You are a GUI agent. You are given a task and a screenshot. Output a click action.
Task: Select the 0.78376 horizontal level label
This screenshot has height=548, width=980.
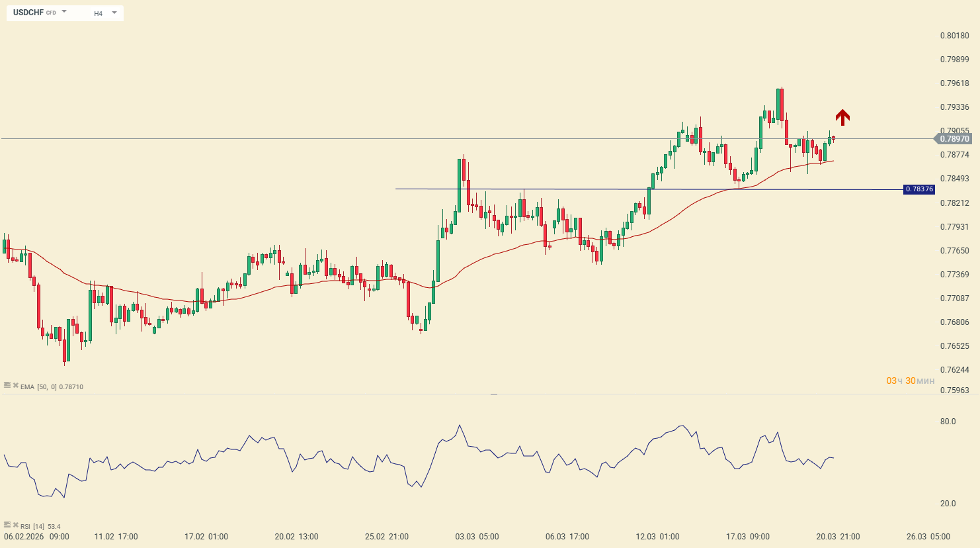919,189
